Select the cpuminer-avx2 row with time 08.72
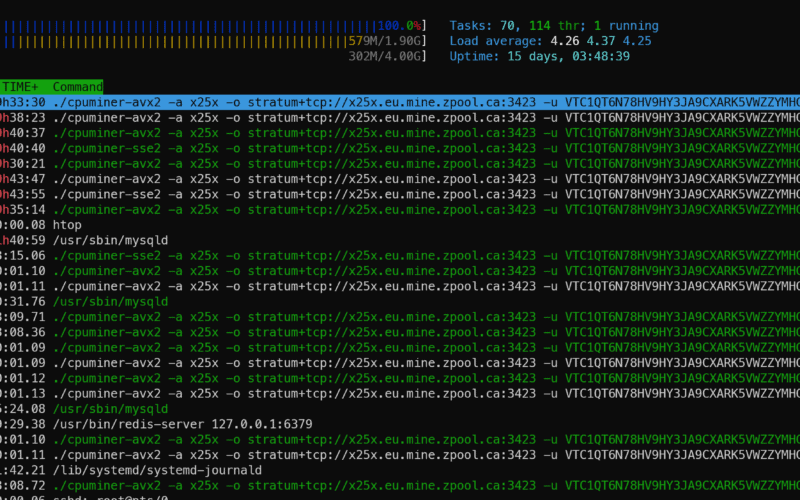Viewport: 800px width, 500px height. [x=400, y=485]
